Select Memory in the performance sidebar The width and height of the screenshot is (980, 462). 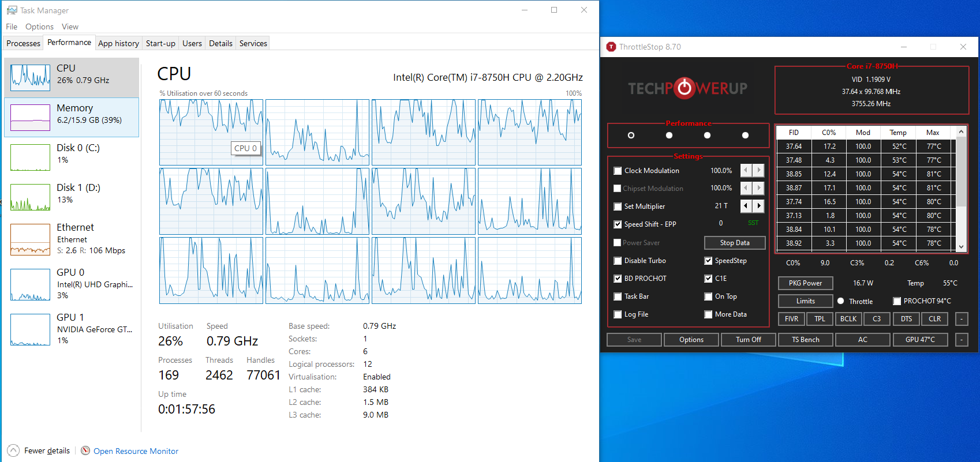[72, 117]
